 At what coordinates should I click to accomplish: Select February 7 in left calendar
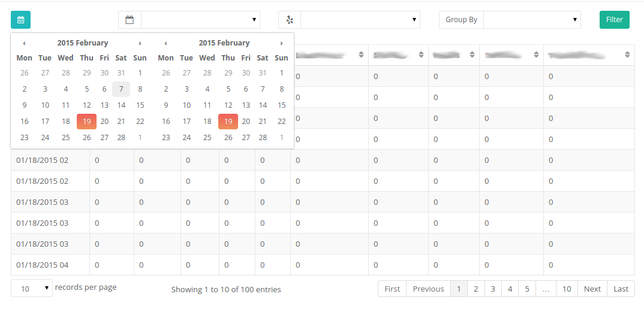(121, 89)
